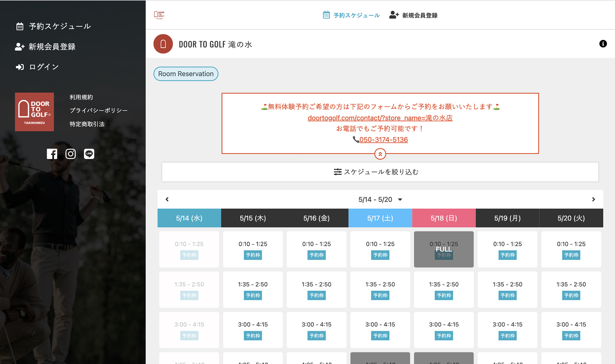Click the round red door store icon
The image size is (615, 364).
click(x=163, y=44)
